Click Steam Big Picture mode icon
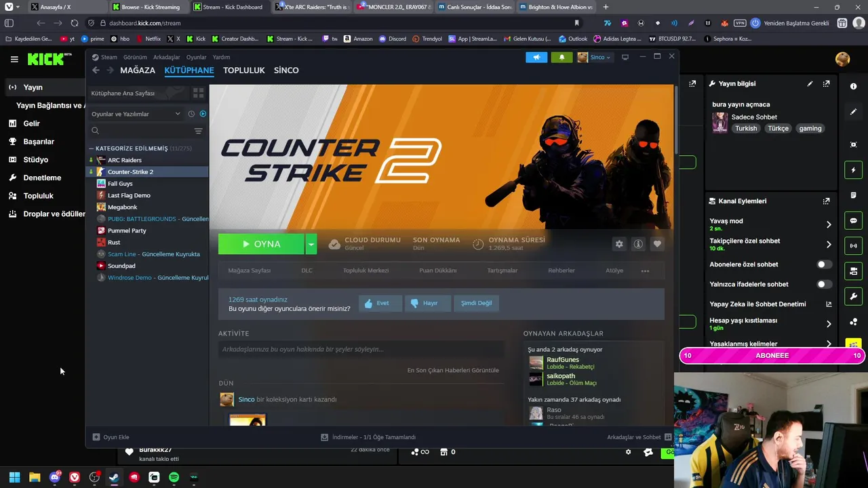Screen dimensions: 868x488 click(x=625, y=57)
